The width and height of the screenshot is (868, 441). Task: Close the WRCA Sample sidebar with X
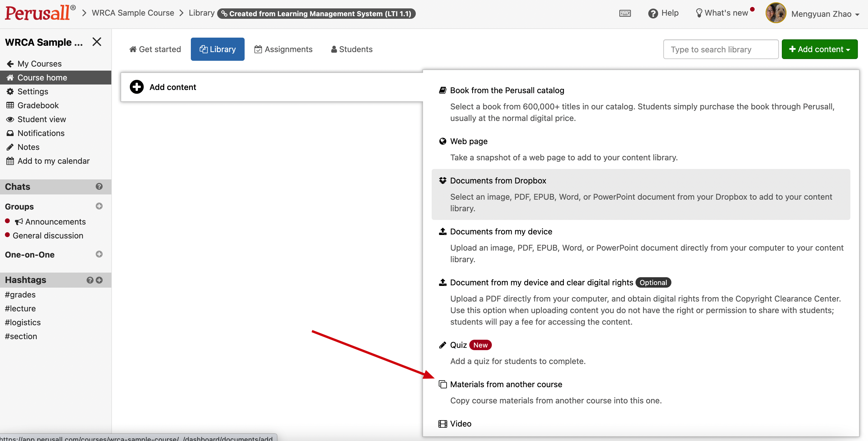point(97,42)
